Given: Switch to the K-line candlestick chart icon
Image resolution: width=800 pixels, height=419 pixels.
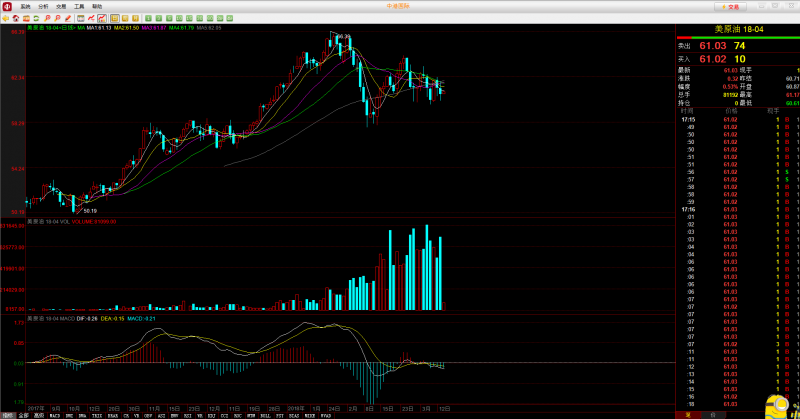Looking at the screenshot, I should (102, 18).
